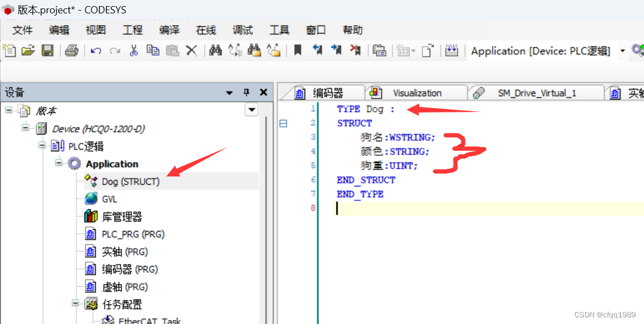Click the Print icon
This screenshot has height=324, width=644.
click(x=72, y=50)
